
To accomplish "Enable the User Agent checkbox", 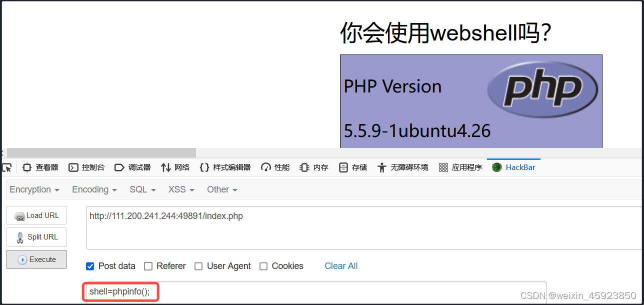I will point(198,266).
